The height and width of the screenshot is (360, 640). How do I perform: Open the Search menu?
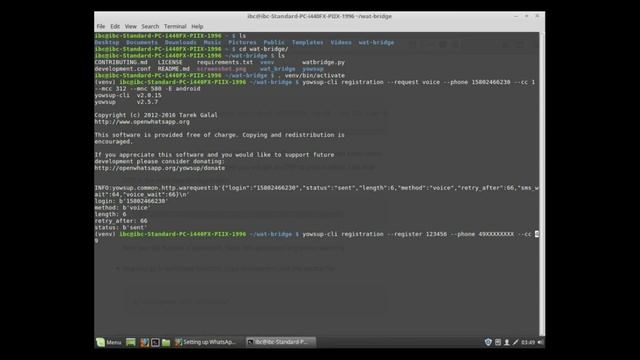[150, 27]
